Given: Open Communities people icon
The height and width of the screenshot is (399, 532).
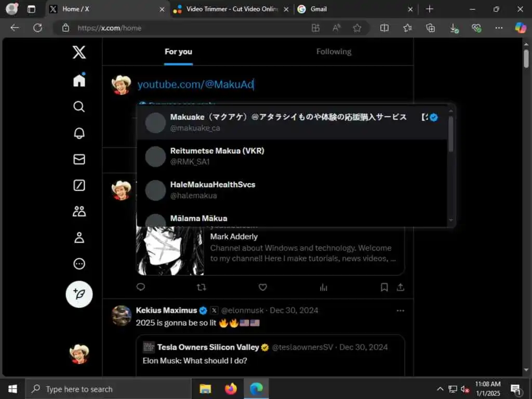Looking at the screenshot, I should 79,211.
